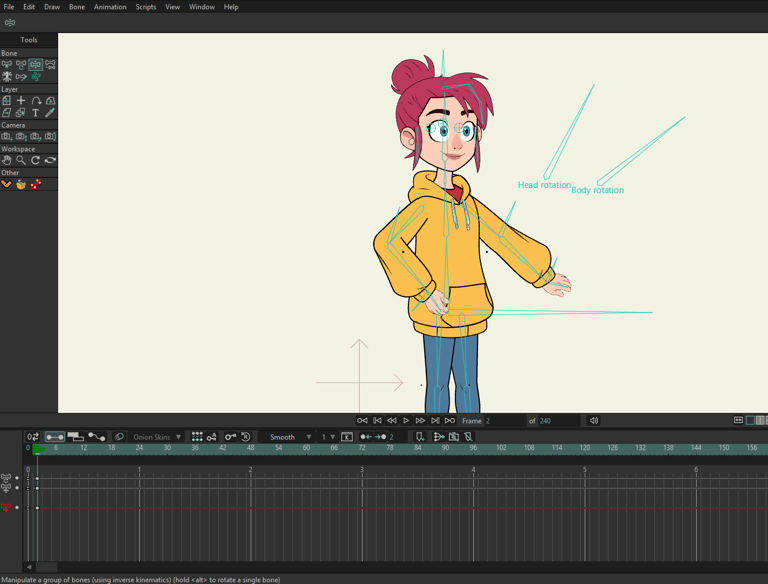Toggle onion skins enable icon

[119, 437]
